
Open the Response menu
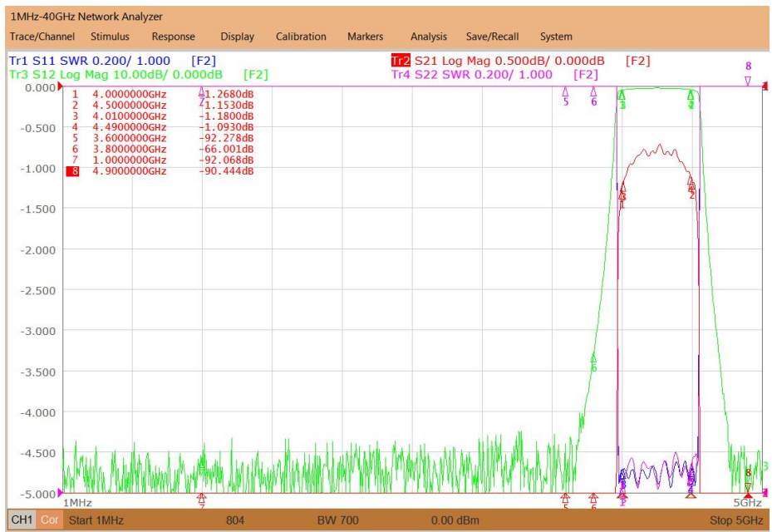[174, 37]
